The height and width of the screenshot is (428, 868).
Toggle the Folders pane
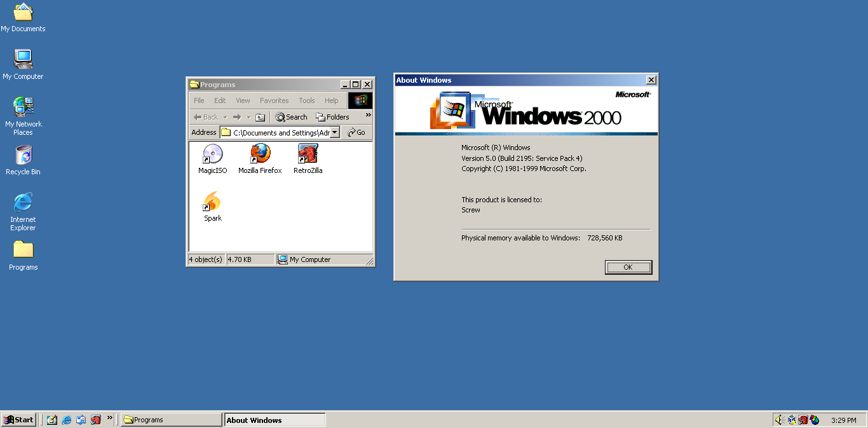coord(332,117)
